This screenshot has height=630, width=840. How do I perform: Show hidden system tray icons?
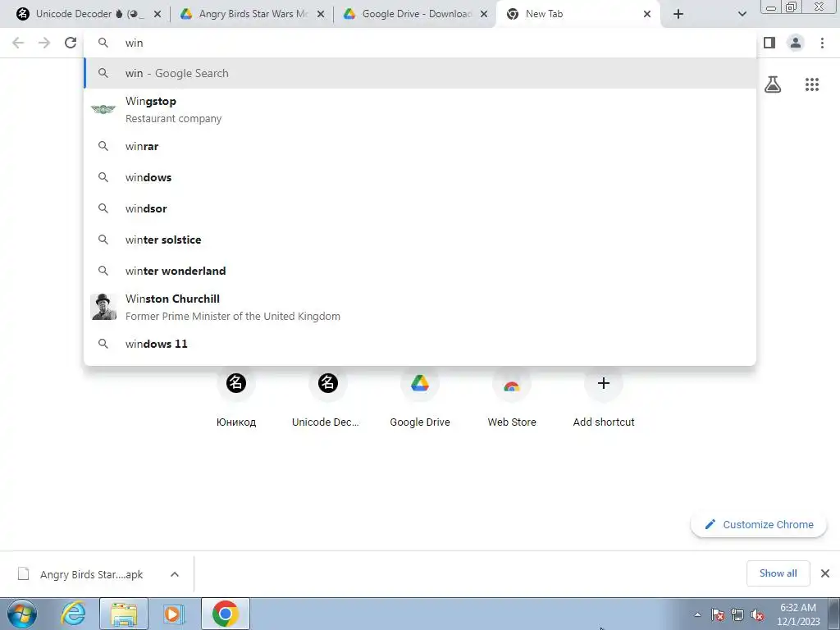[697, 615]
